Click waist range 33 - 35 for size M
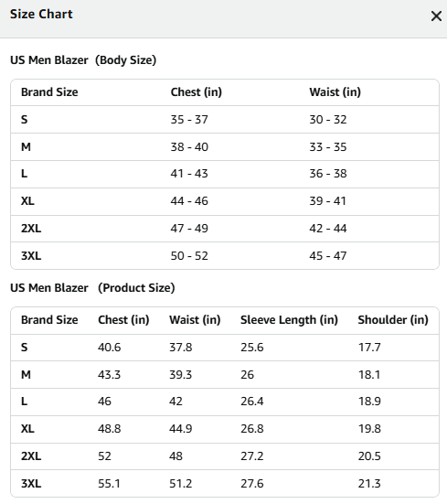 pyautogui.click(x=328, y=147)
